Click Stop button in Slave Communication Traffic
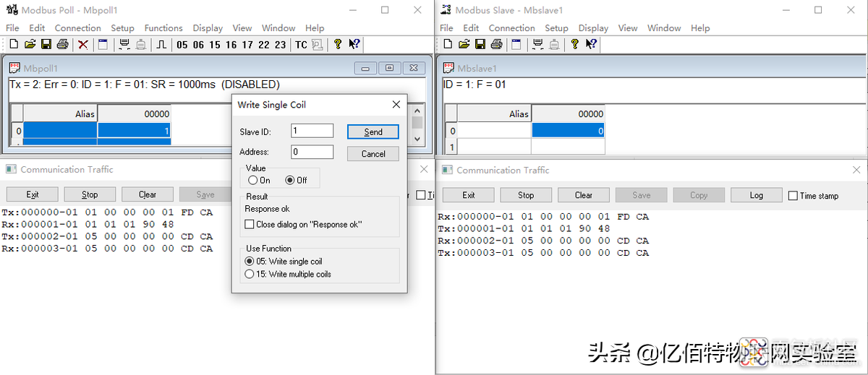Viewport: 868px width, 375px height. (x=526, y=195)
